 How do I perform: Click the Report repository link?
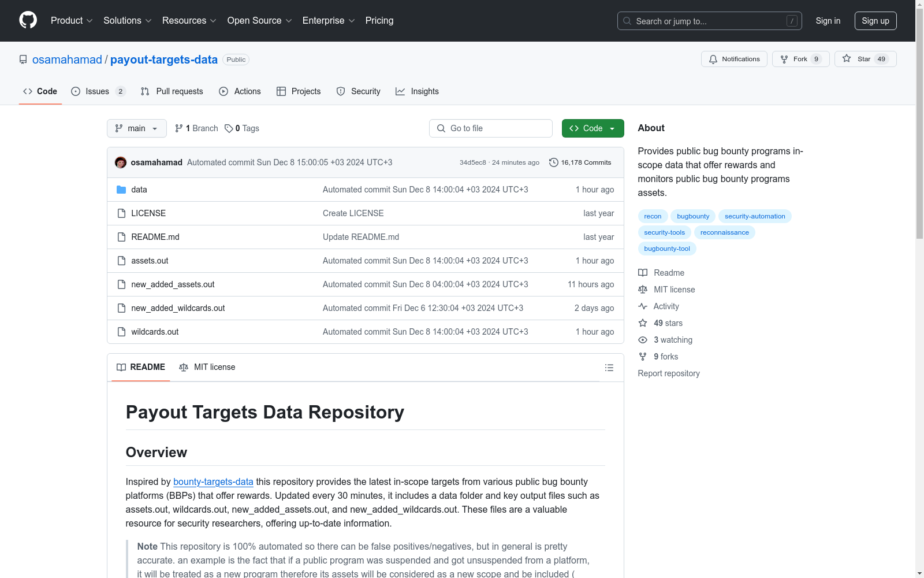tap(669, 373)
